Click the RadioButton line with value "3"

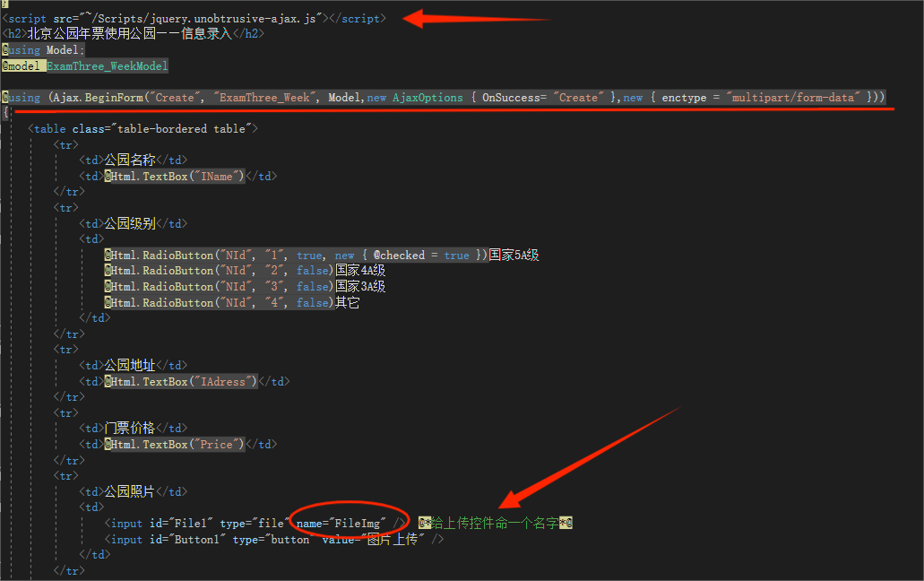(x=220, y=286)
